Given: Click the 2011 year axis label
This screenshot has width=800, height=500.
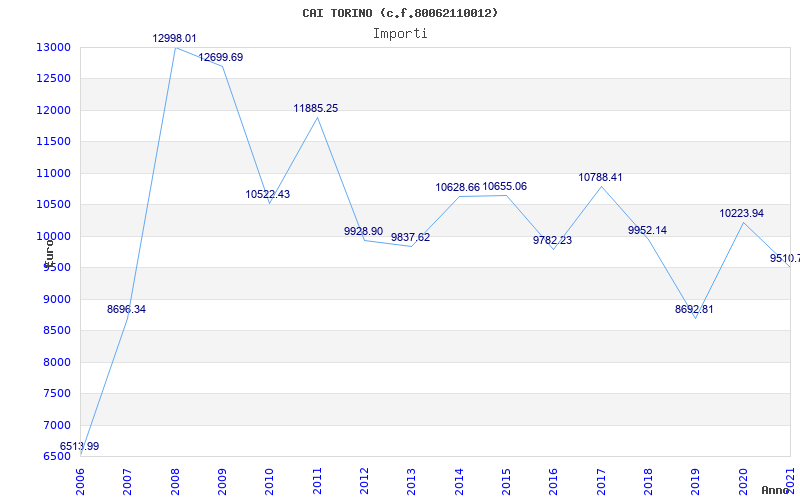Looking at the screenshot, I should (317, 481).
